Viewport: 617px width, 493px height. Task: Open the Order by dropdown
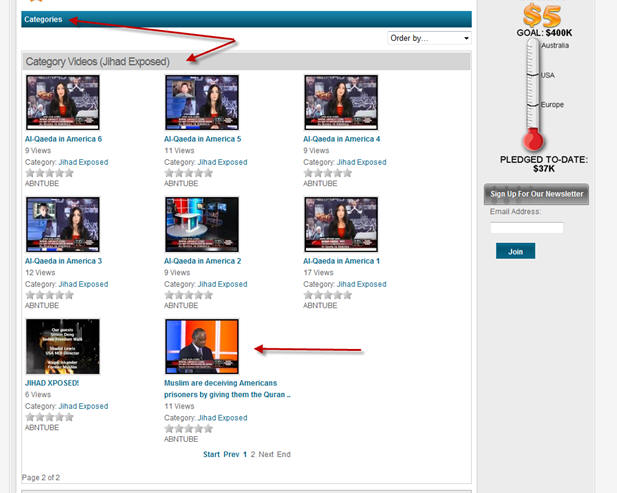coord(429,38)
